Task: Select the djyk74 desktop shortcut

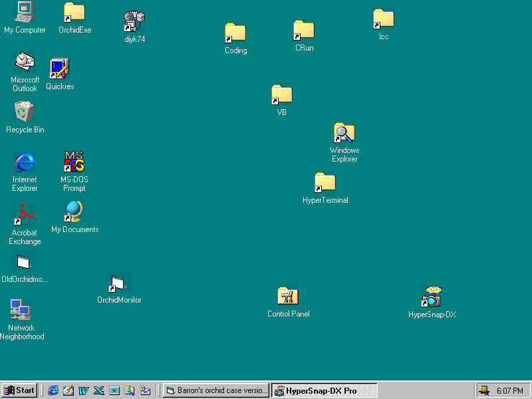Action: pyautogui.click(x=134, y=22)
